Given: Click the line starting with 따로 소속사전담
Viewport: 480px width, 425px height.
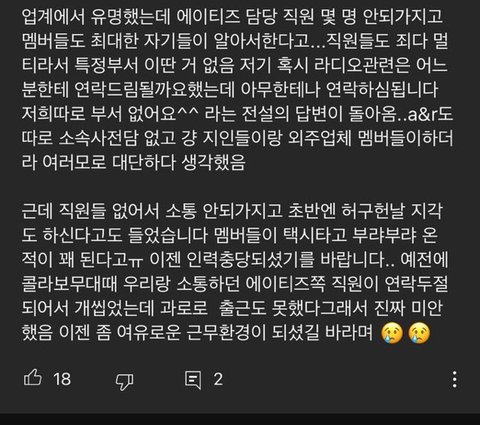Looking at the screenshot, I should [x=237, y=138].
